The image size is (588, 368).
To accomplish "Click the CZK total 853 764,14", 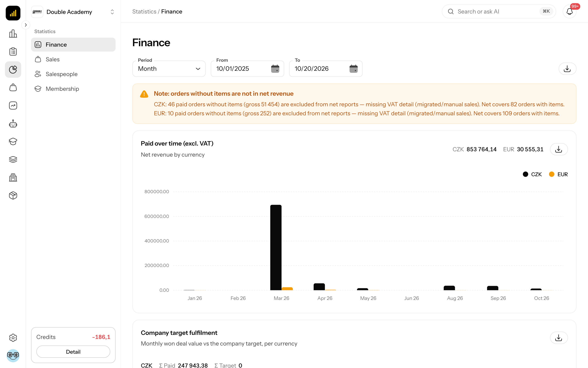I will (481, 149).
